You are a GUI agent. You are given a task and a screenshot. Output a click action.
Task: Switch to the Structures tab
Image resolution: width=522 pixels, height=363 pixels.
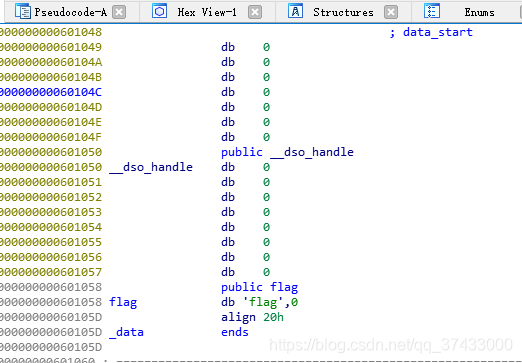(343, 12)
